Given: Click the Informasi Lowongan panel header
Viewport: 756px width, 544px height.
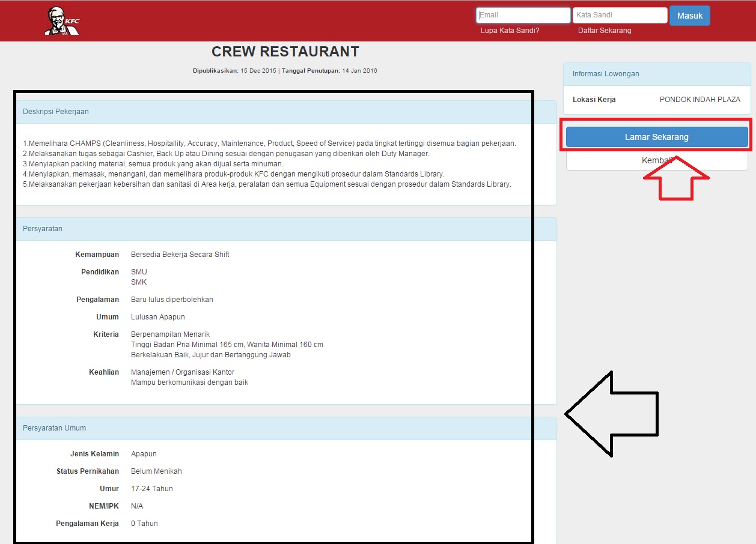Looking at the screenshot, I should [x=657, y=74].
